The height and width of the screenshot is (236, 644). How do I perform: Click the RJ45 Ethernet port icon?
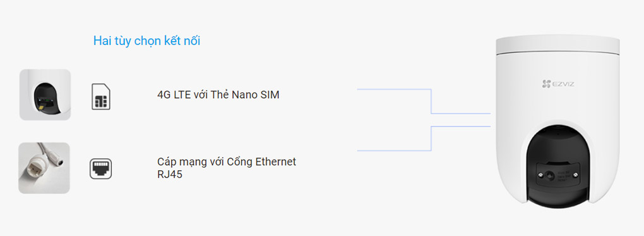100,169
